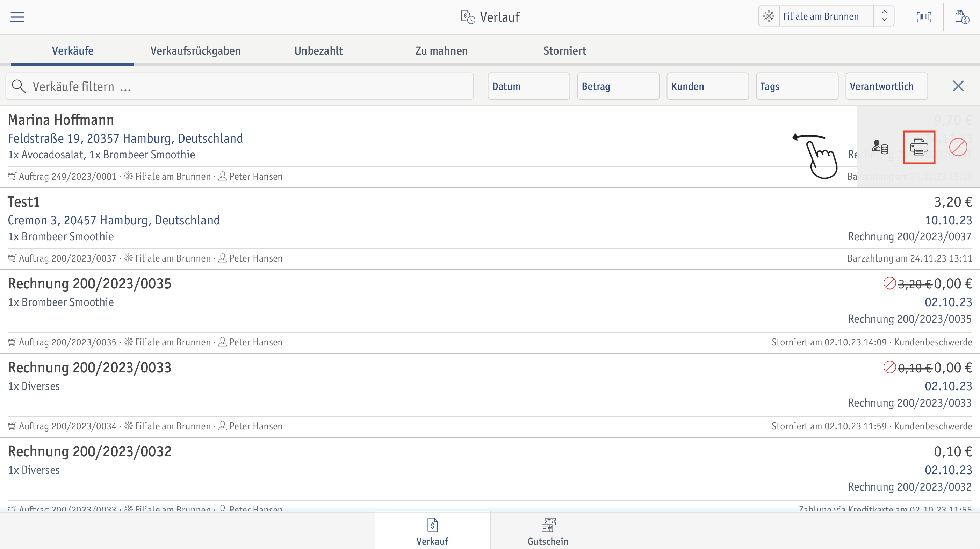
Task: Select the Verkauf bottom tab
Action: click(433, 531)
